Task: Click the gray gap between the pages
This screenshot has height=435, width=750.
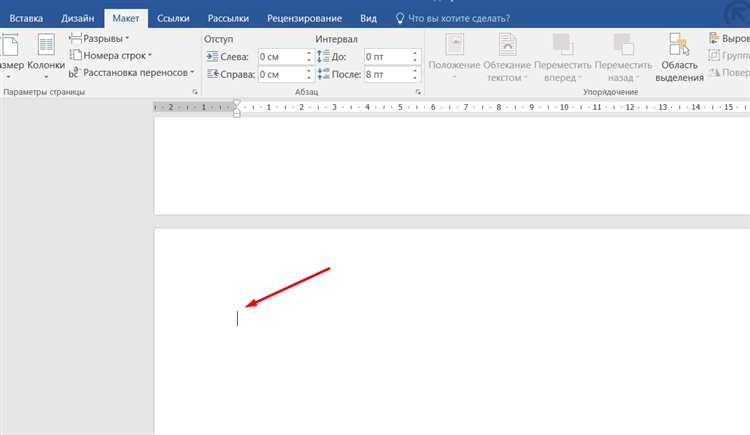Action: click(x=452, y=221)
